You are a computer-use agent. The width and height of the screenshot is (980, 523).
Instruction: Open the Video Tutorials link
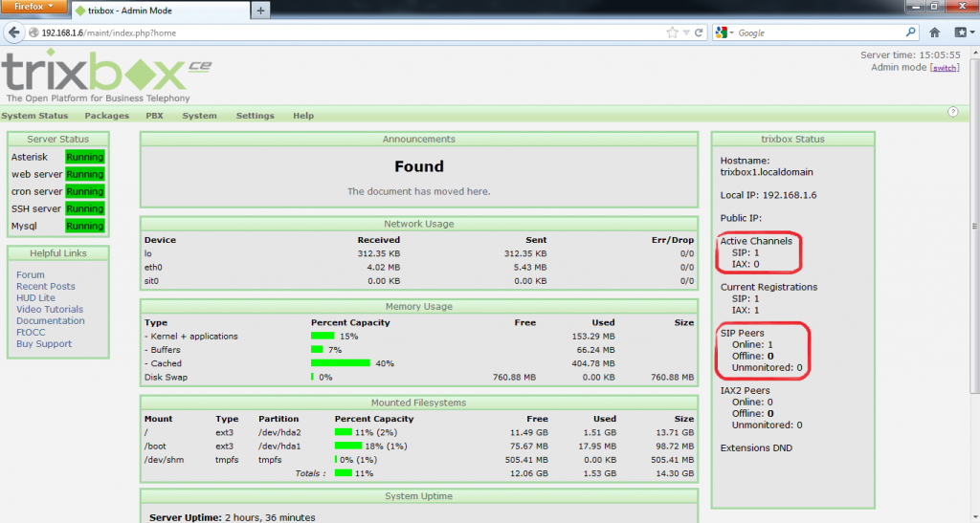(50, 310)
